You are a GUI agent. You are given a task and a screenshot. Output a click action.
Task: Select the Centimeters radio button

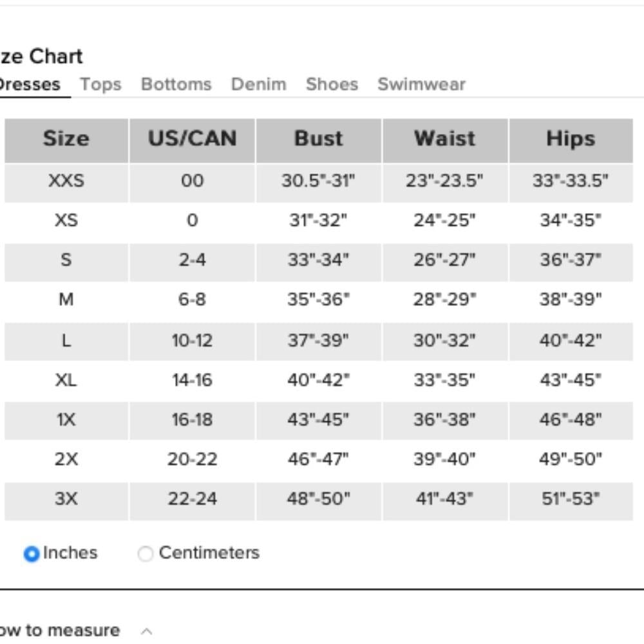pos(146,553)
